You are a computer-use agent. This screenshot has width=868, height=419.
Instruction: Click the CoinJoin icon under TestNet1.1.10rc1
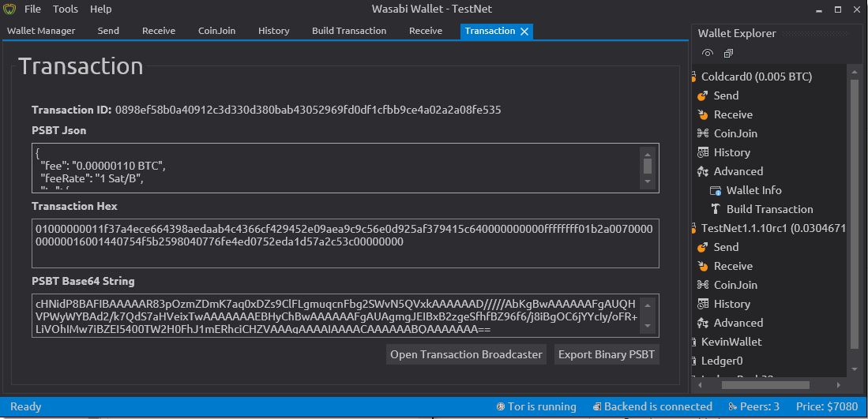702,285
